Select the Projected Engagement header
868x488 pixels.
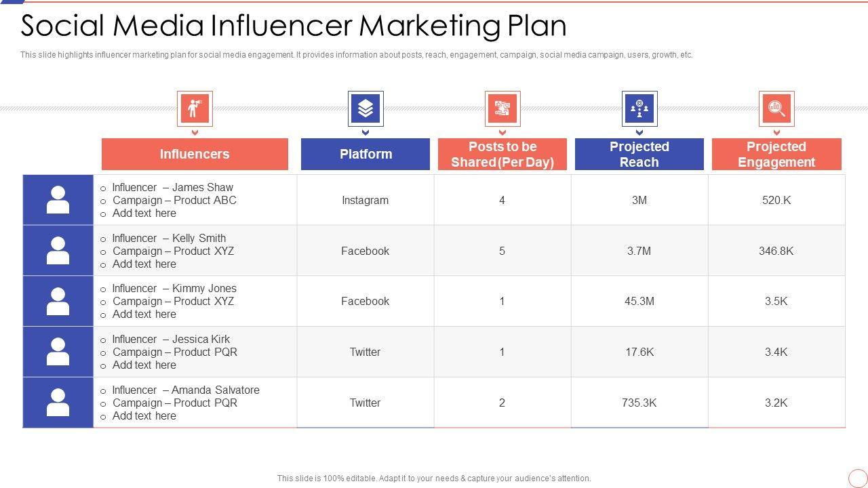(x=776, y=155)
